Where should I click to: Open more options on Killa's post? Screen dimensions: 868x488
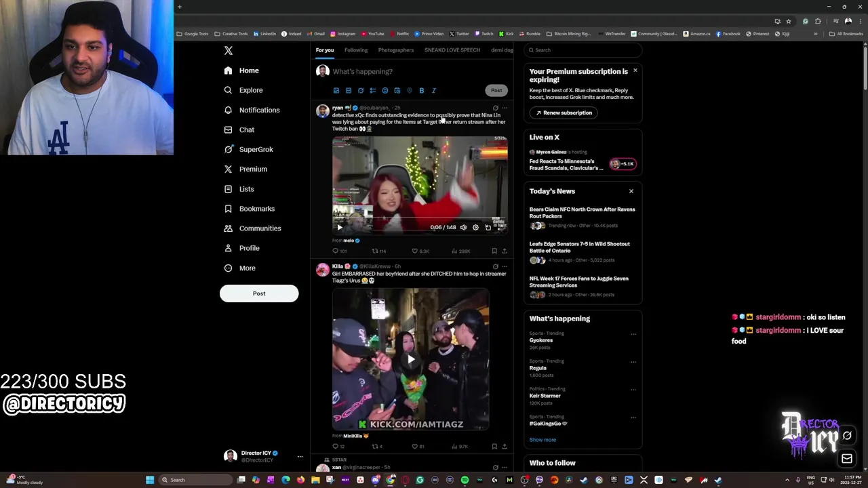tap(504, 266)
